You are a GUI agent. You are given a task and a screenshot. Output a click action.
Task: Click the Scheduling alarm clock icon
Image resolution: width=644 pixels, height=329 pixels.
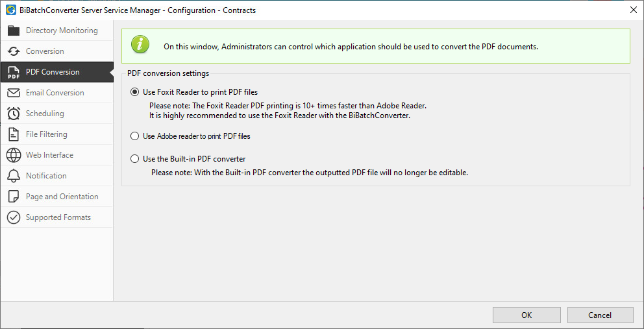pyautogui.click(x=14, y=114)
